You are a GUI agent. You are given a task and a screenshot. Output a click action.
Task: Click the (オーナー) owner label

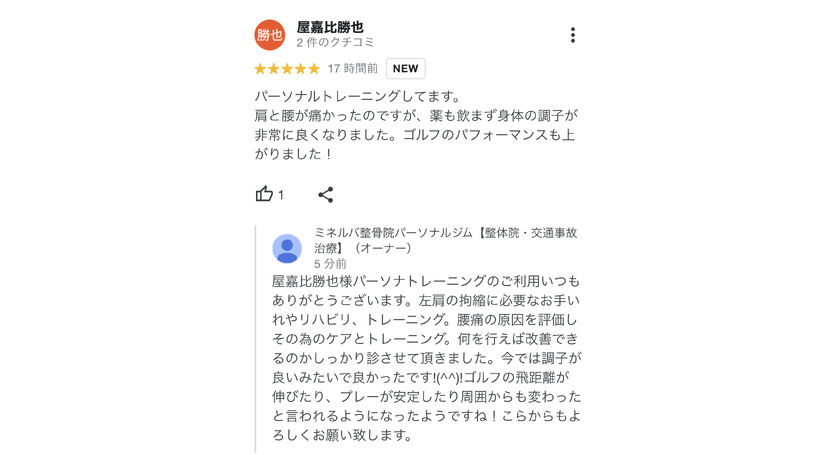[382, 248]
